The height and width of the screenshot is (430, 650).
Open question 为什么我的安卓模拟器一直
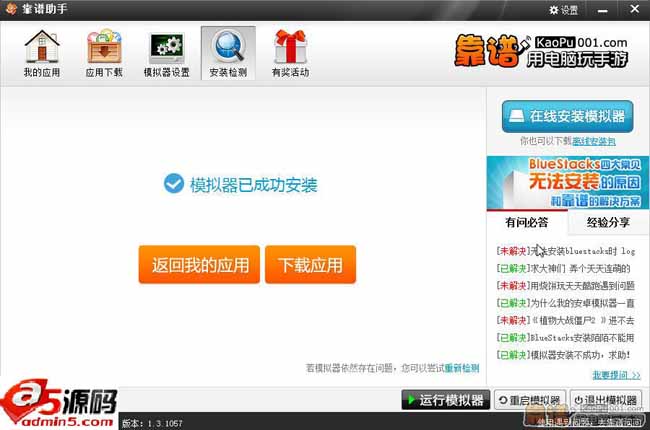click(x=565, y=303)
